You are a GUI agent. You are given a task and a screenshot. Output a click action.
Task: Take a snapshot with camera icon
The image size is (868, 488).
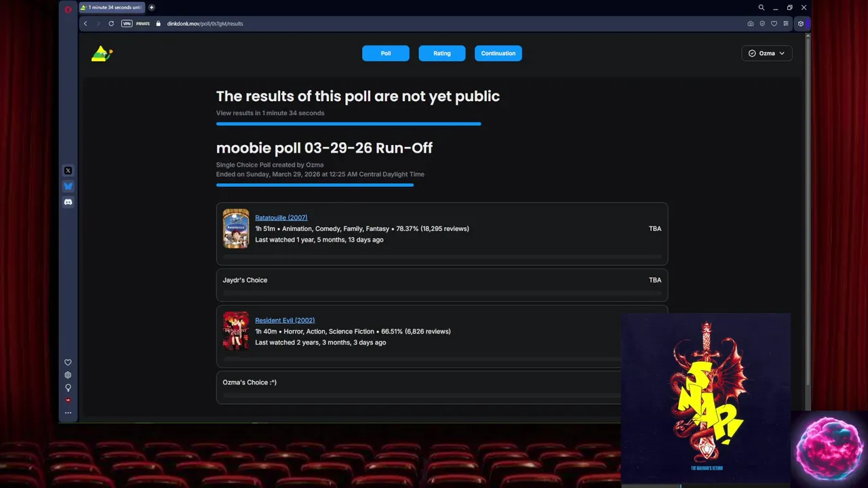click(x=751, y=24)
